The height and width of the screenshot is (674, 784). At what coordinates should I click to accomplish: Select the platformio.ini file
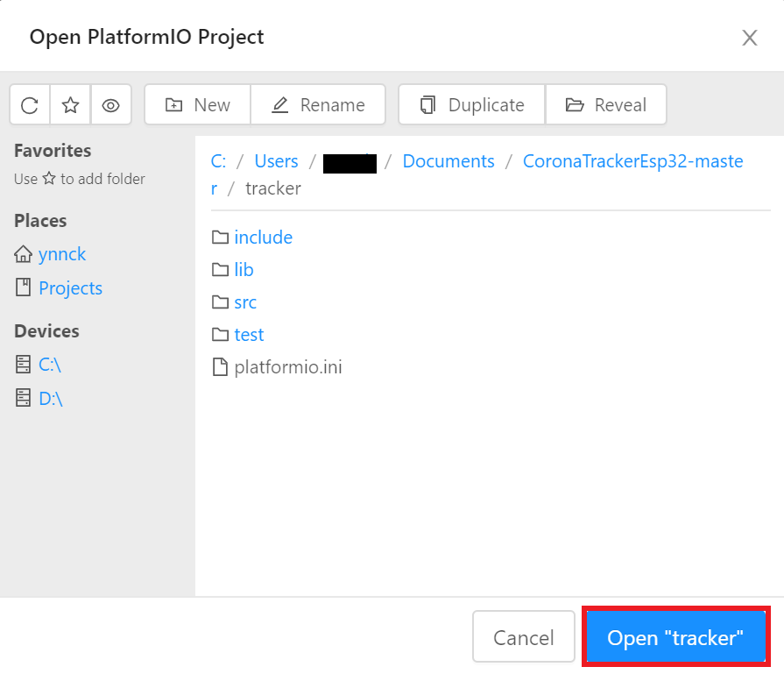point(288,367)
